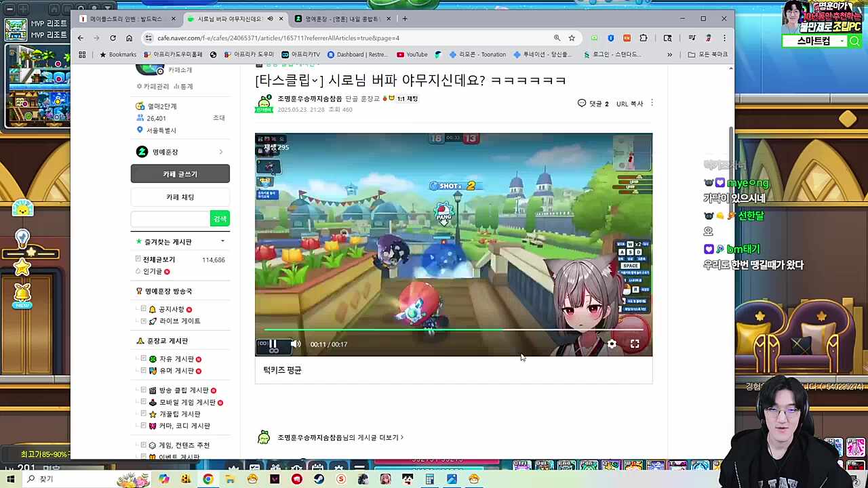Start 1:1 채팅 with the author
This screenshot has width=868, height=488.
[408, 99]
